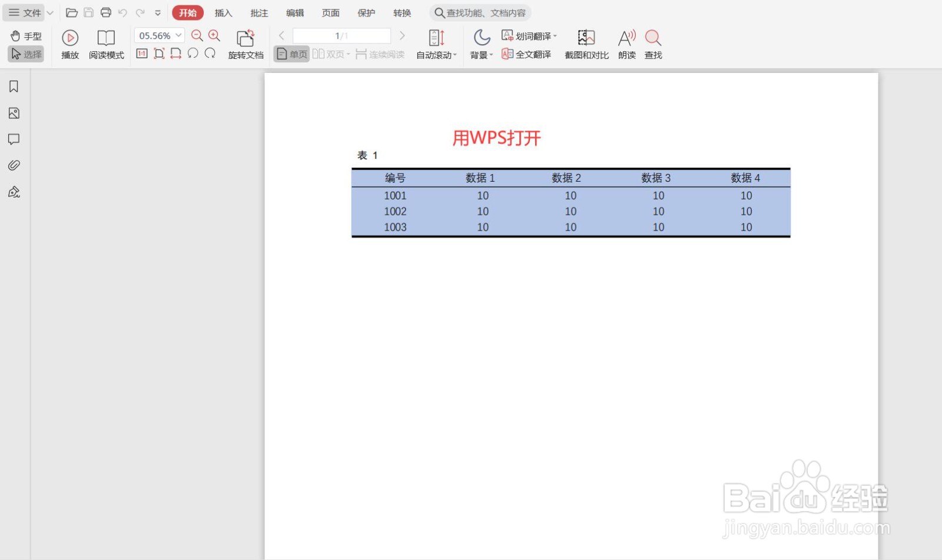The width and height of the screenshot is (942, 560).
Task: Click the 1002 table cell
Action: (x=395, y=211)
